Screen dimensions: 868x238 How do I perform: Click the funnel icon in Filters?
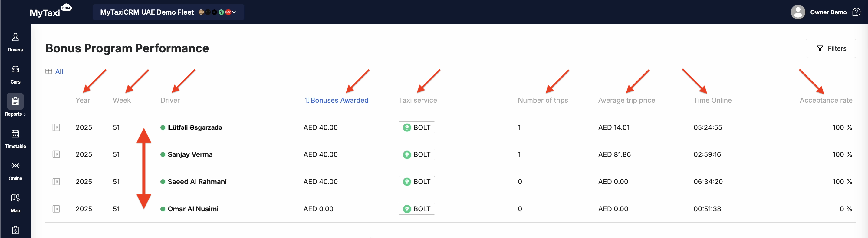point(820,48)
